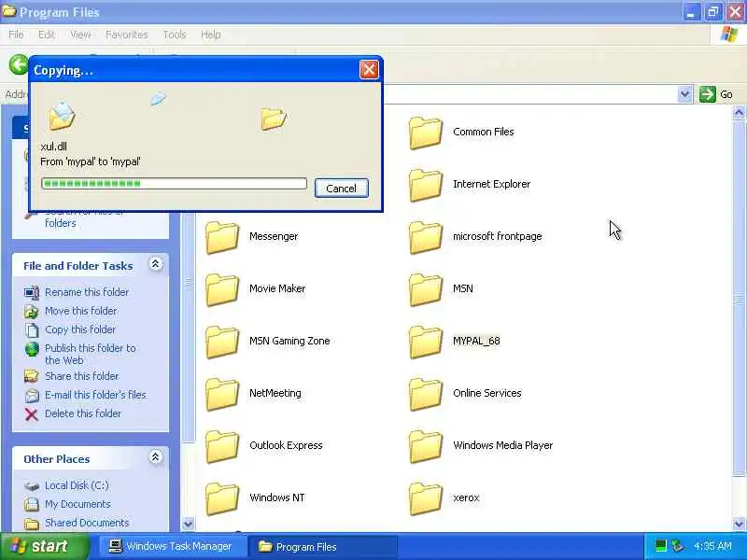
Task: Click the Shared Documents folder icon
Action: click(32, 524)
